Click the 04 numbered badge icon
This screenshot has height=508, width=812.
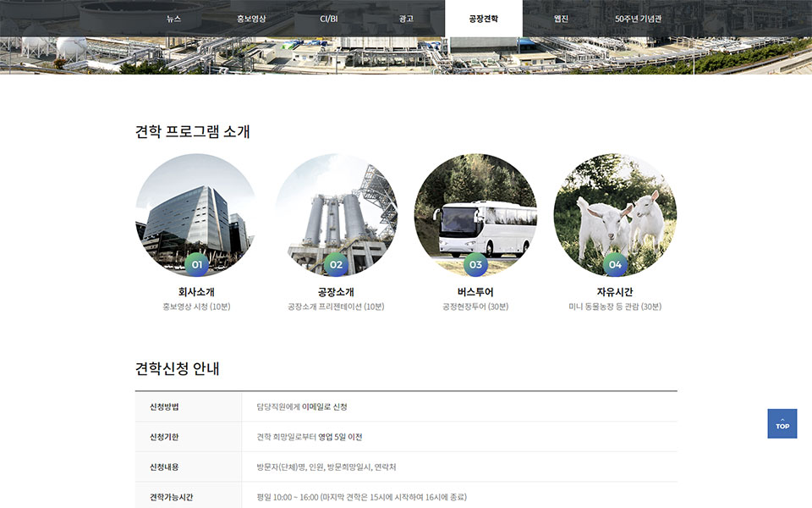tap(615, 264)
